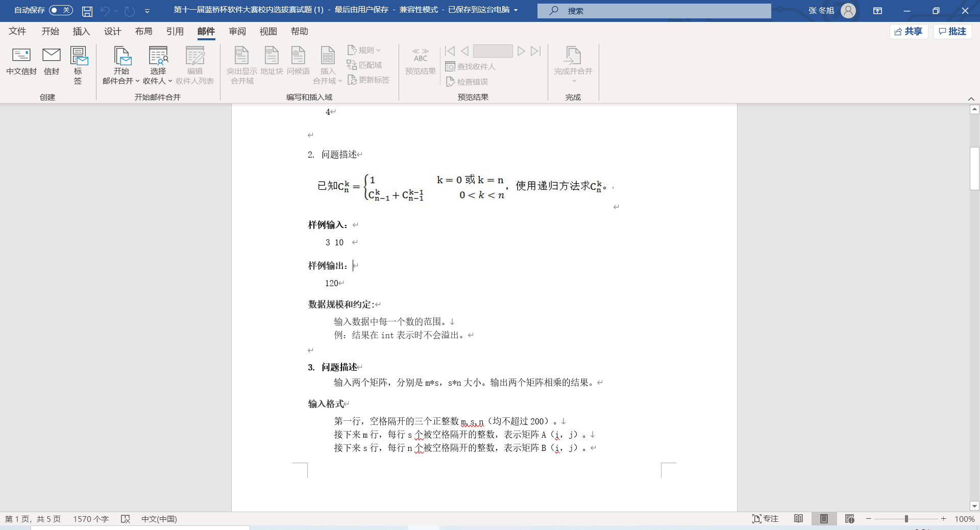Click the heading '数据规模和约定:'

coord(341,305)
